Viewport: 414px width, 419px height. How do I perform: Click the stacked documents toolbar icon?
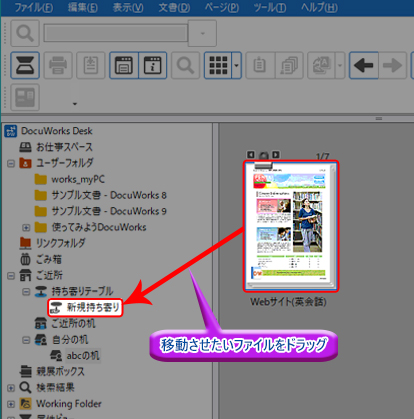(289, 65)
